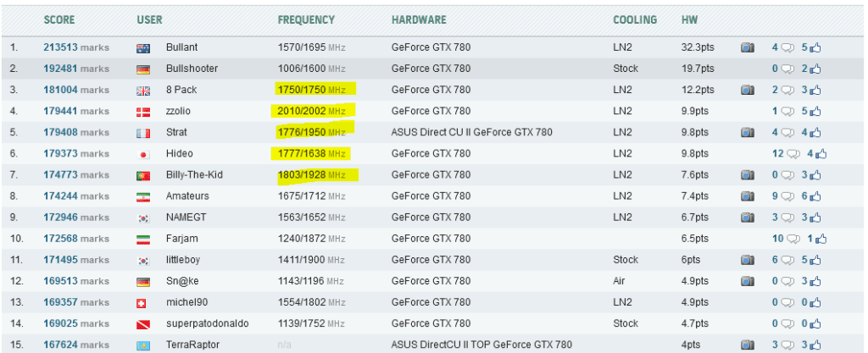Click the thumbs-up icon in Bullshooter's row
The image size is (868, 353).
pos(815,69)
